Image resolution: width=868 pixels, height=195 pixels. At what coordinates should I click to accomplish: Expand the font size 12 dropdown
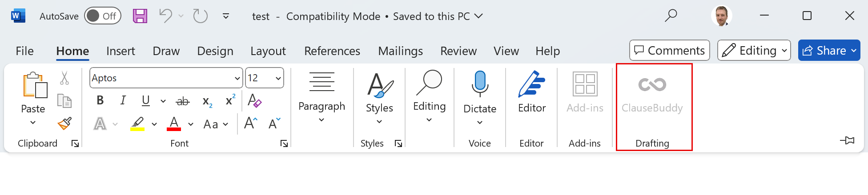(x=278, y=79)
